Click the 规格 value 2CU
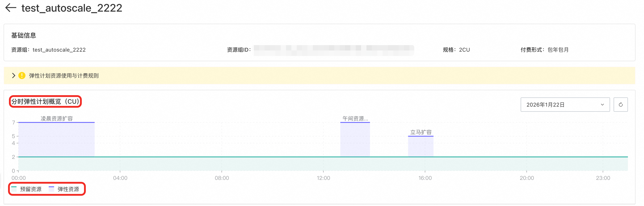The width and height of the screenshot is (644, 206). [465, 50]
